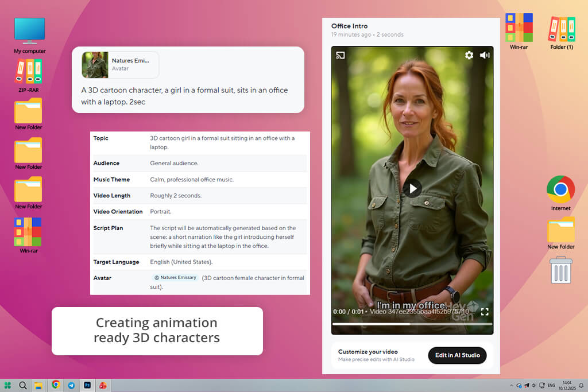
Task: Open Chrome from the taskbar
Action: click(56, 385)
